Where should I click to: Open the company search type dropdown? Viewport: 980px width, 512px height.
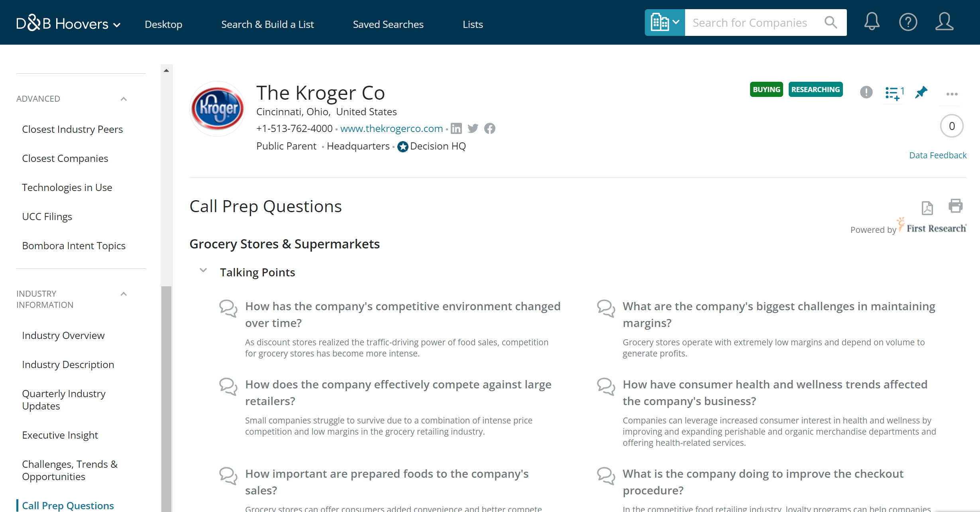pos(665,22)
